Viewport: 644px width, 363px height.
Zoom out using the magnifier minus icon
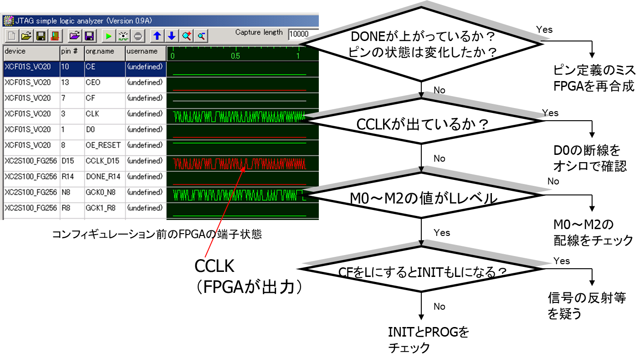click(201, 36)
